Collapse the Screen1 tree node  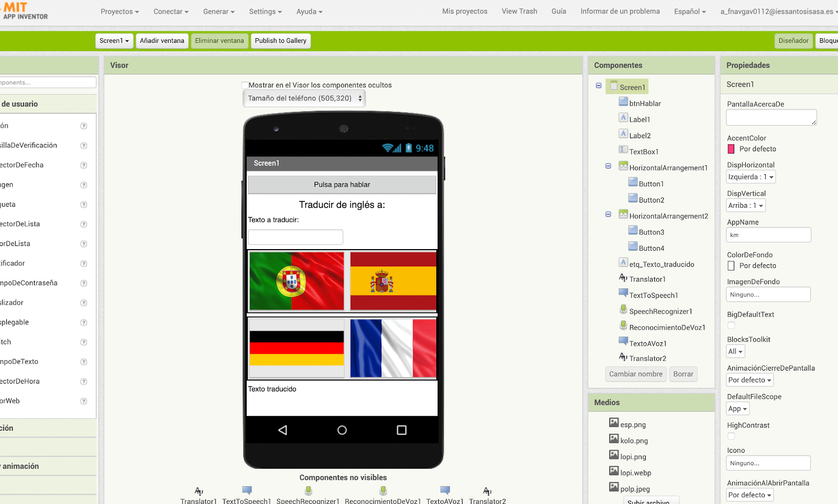coord(599,85)
